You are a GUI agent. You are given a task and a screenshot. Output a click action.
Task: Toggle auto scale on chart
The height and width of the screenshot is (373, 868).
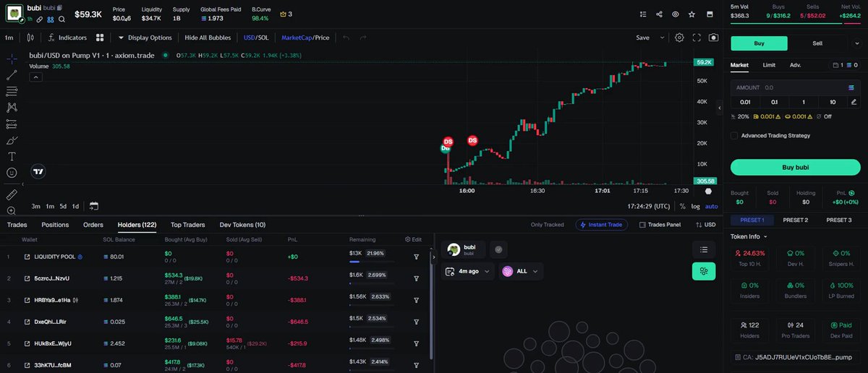(712, 206)
